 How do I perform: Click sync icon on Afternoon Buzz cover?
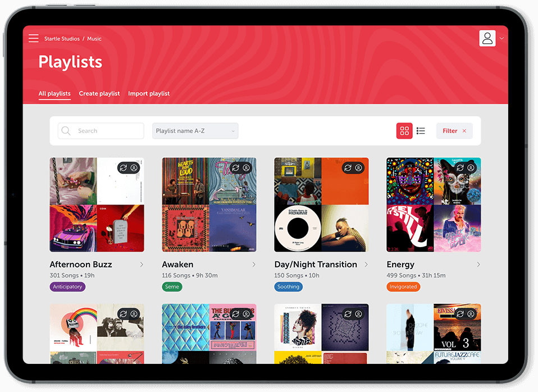(124, 168)
